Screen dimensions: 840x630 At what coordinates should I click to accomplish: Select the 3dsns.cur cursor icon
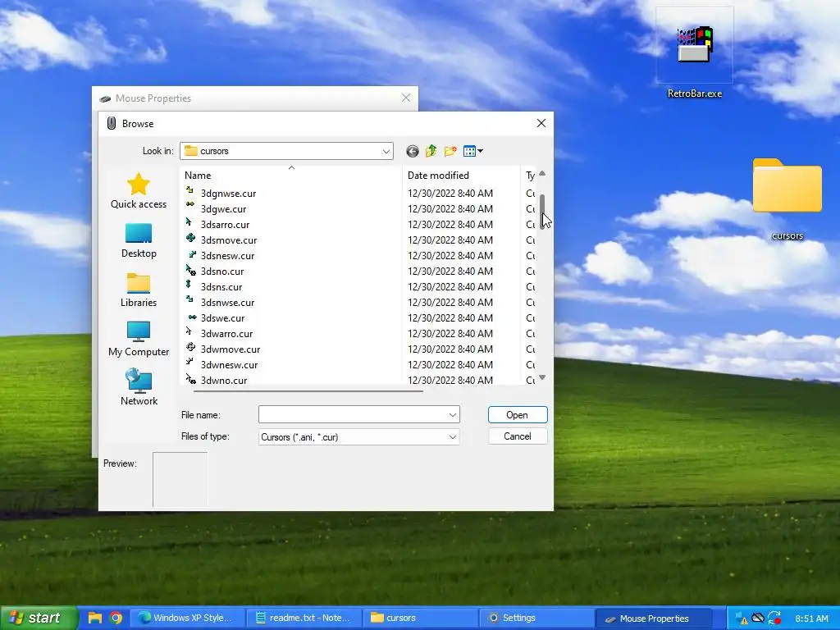pyautogui.click(x=189, y=284)
